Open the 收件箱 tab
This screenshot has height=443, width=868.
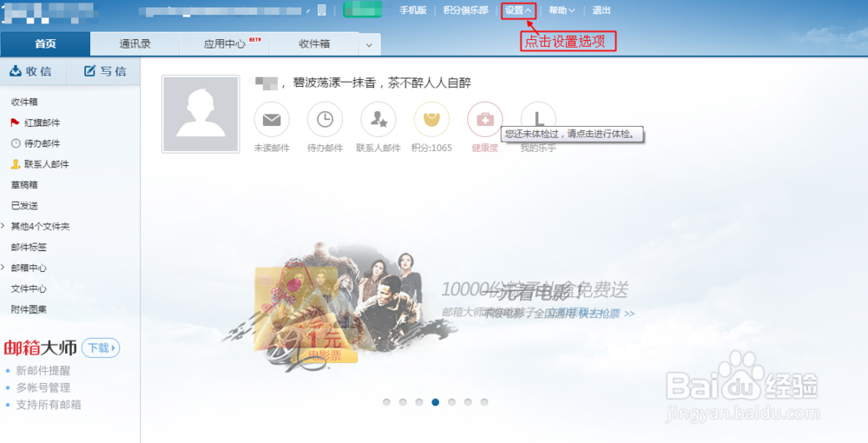pyautogui.click(x=314, y=43)
